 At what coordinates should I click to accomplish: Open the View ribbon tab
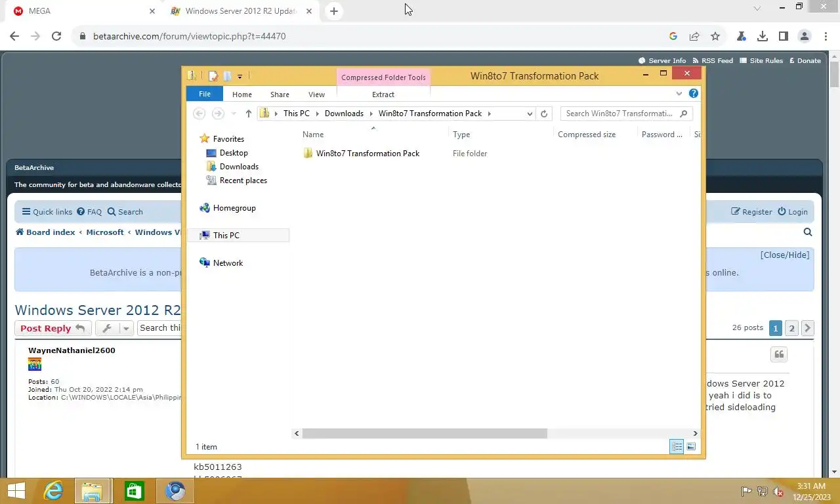coord(316,94)
